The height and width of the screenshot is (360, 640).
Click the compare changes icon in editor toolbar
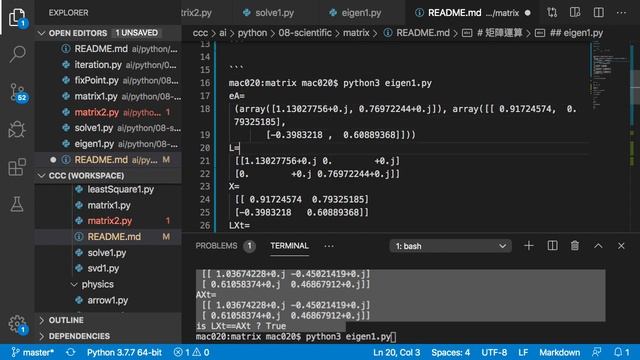(552, 13)
